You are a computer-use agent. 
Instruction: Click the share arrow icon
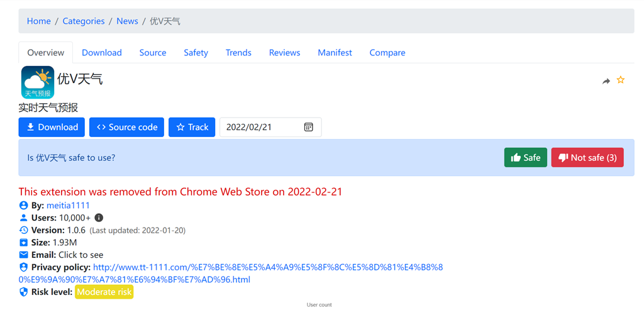(x=606, y=81)
